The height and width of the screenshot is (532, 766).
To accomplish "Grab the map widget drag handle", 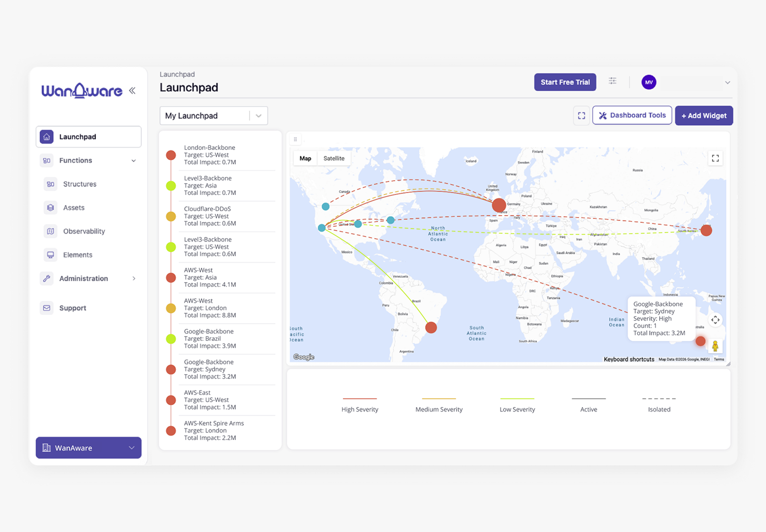I will (295, 139).
